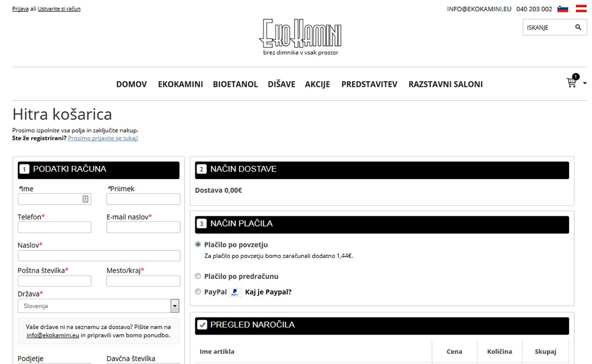This screenshot has width=592, height=364.
Task: Click the Priimek input field
Action: pyautogui.click(x=143, y=199)
